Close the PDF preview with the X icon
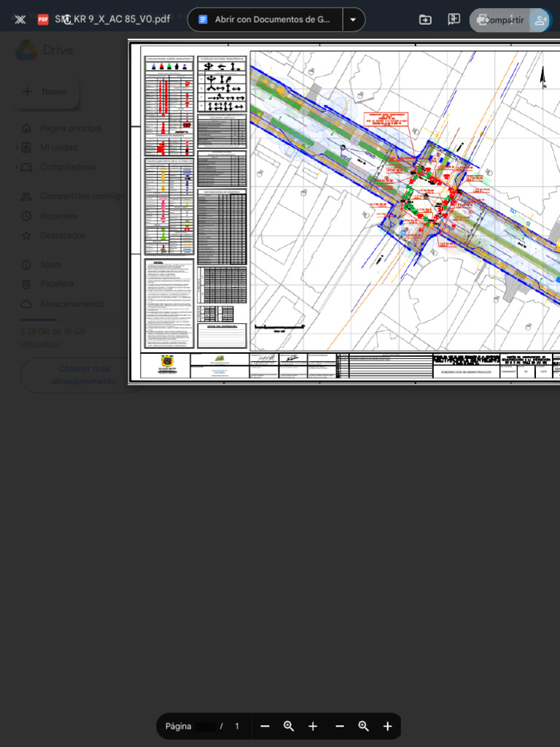Viewport: 560px width, 747px height. click(x=20, y=20)
